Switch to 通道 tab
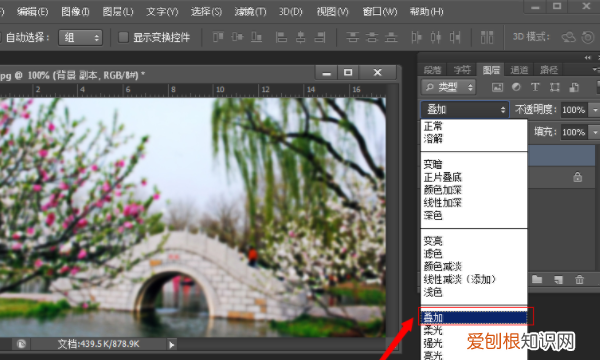The width and height of the screenshot is (600, 360). tap(519, 70)
